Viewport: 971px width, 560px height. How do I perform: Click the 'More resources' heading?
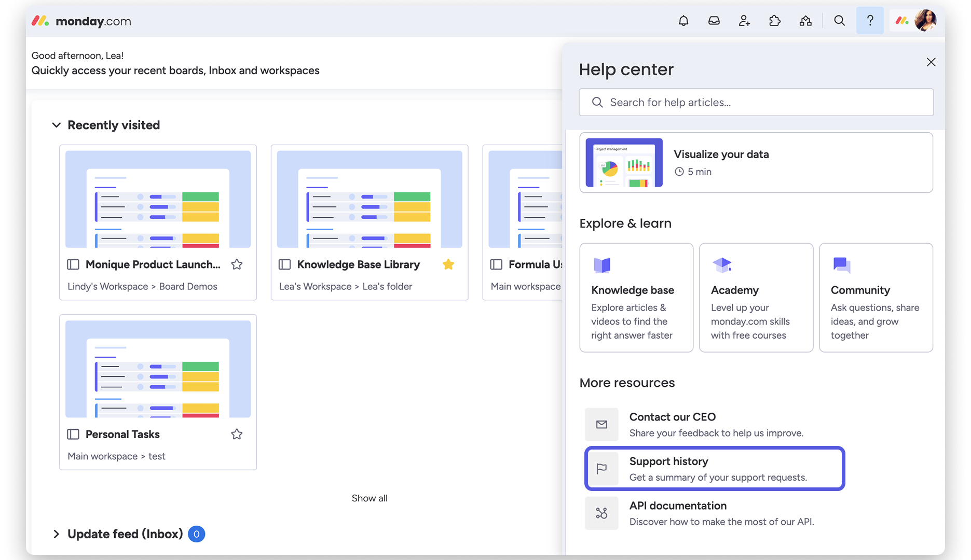tap(627, 383)
